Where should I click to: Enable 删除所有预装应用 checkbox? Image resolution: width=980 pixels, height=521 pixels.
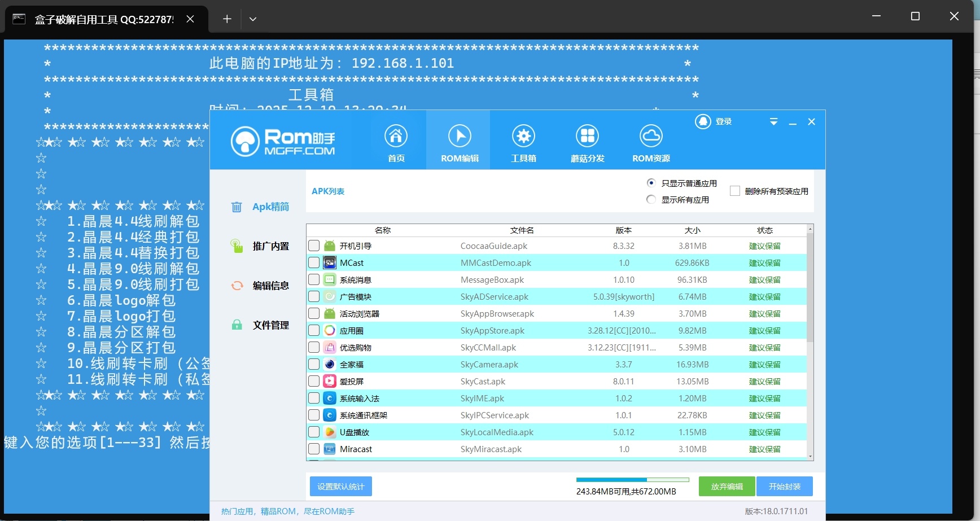click(735, 191)
